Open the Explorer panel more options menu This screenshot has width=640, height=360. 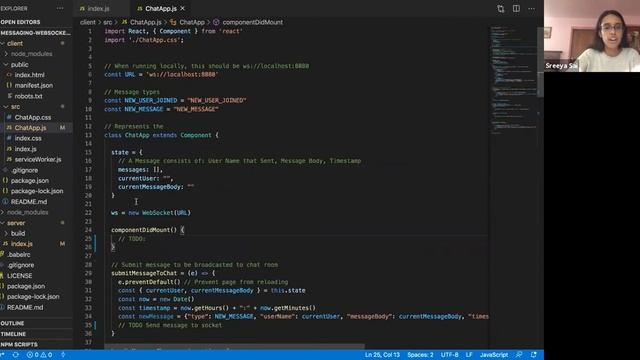pyautogui.click(x=60, y=8)
